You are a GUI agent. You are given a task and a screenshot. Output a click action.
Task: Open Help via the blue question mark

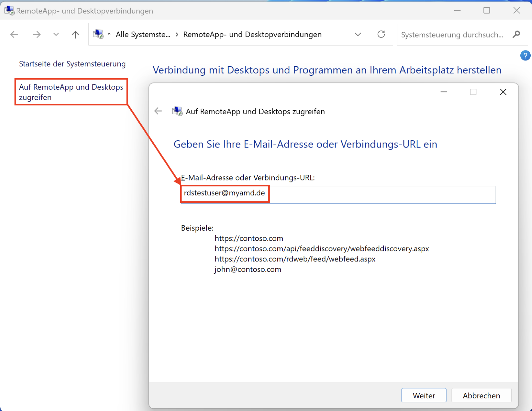tap(525, 55)
